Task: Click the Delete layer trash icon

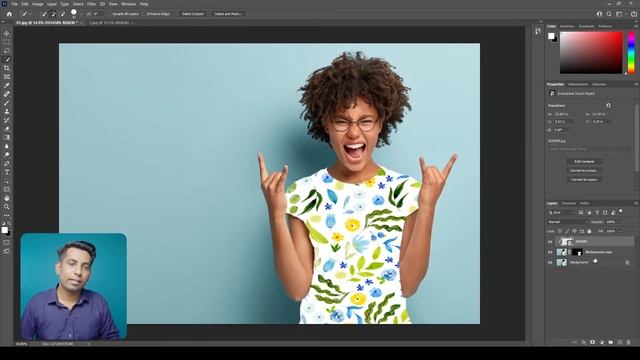Action: (x=629, y=342)
